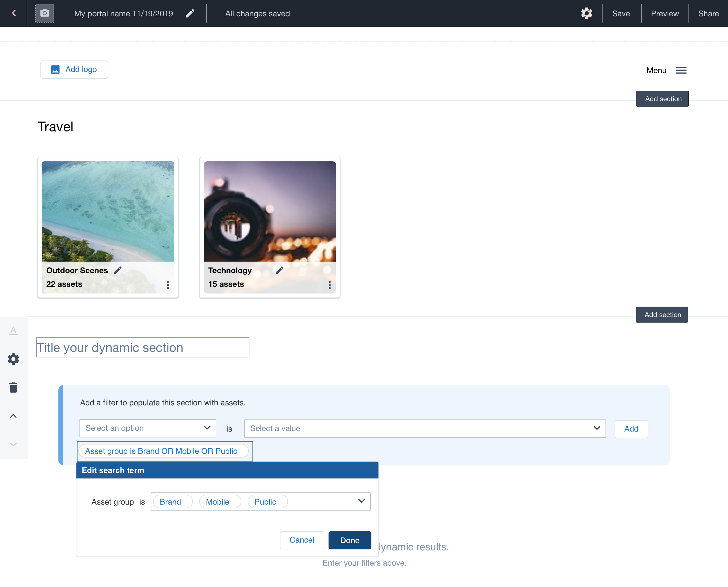
Task: Move section up with chevron arrow
Action: (14, 416)
